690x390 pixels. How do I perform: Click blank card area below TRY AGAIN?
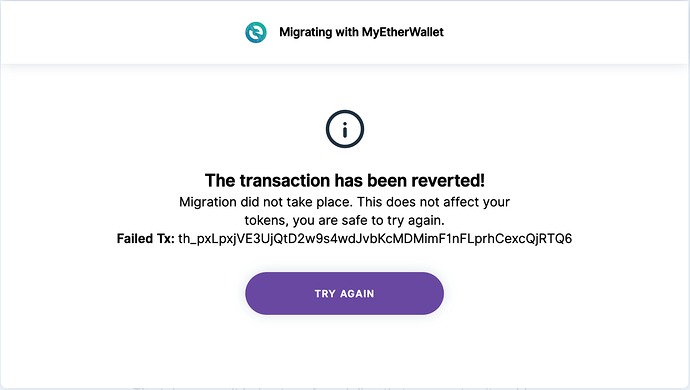click(345, 350)
